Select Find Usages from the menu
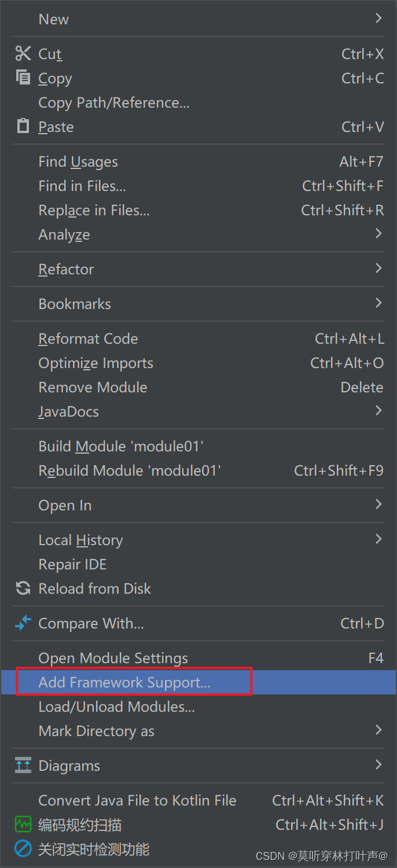 point(78,162)
